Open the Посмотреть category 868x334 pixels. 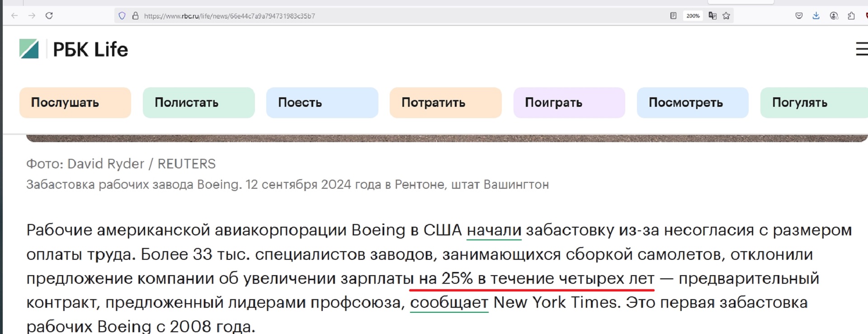point(693,103)
